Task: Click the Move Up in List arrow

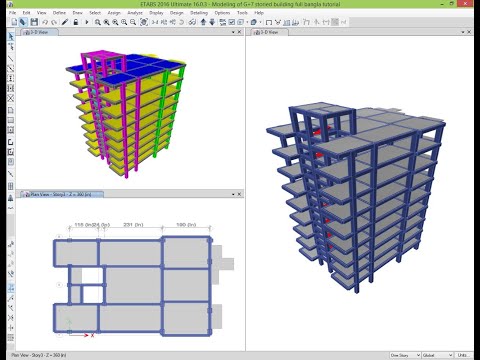Action: [203, 22]
